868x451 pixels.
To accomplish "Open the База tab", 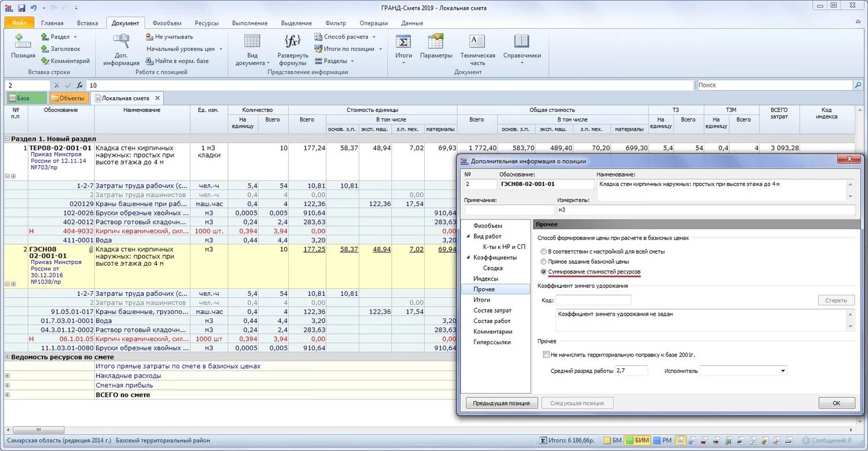I will point(26,98).
